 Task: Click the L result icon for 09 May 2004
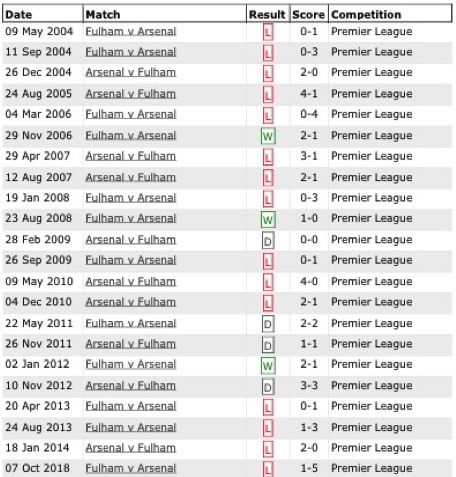268,32
